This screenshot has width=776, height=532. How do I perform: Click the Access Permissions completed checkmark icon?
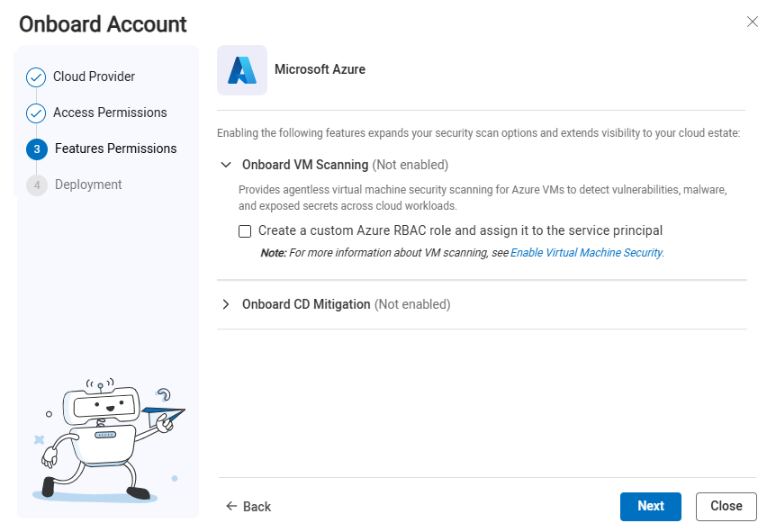click(x=36, y=113)
